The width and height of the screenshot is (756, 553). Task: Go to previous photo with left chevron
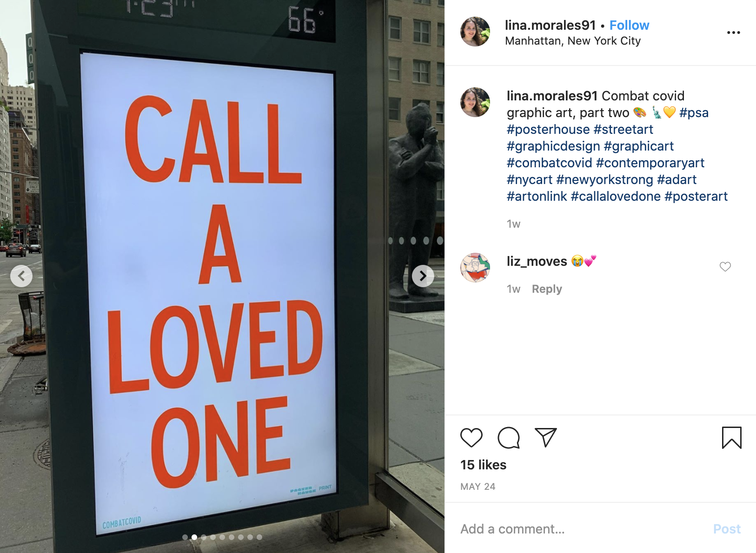21,276
